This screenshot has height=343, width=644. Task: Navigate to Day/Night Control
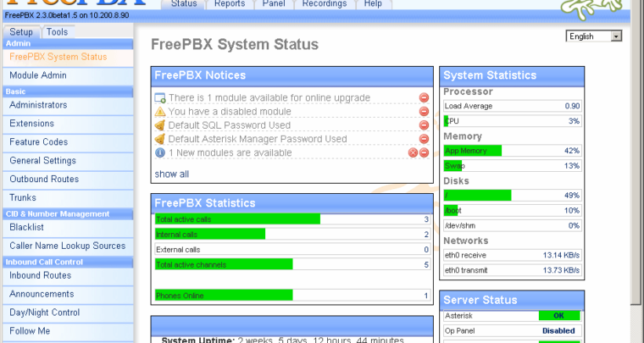(45, 313)
